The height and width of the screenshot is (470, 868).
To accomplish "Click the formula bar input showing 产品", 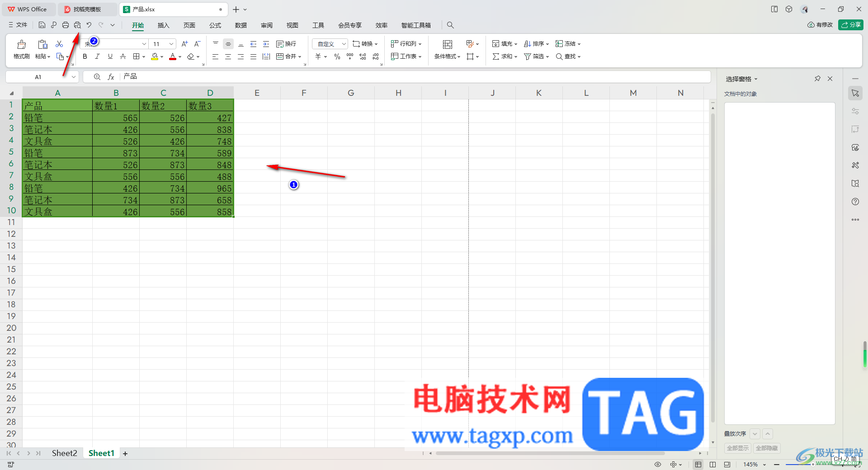I will coord(416,77).
